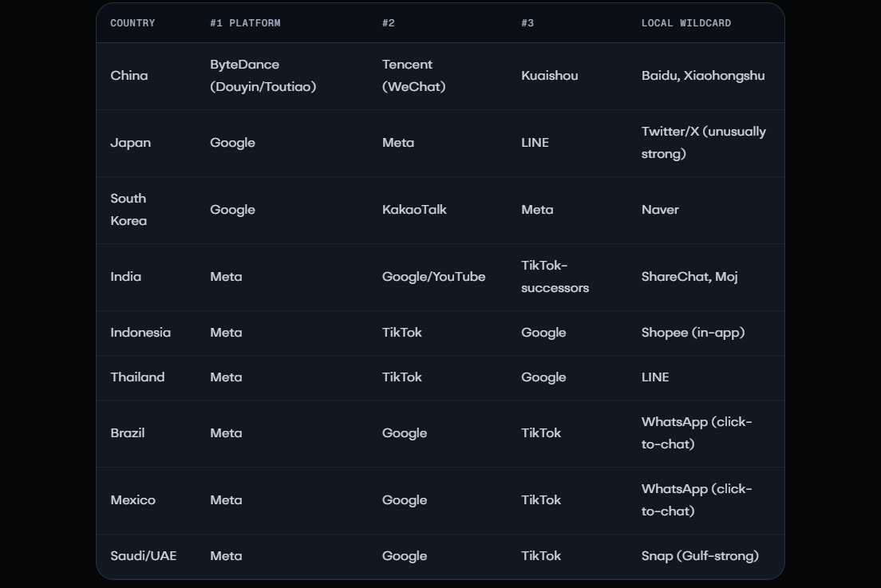Click Google in the South Korea row

pyautogui.click(x=232, y=210)
